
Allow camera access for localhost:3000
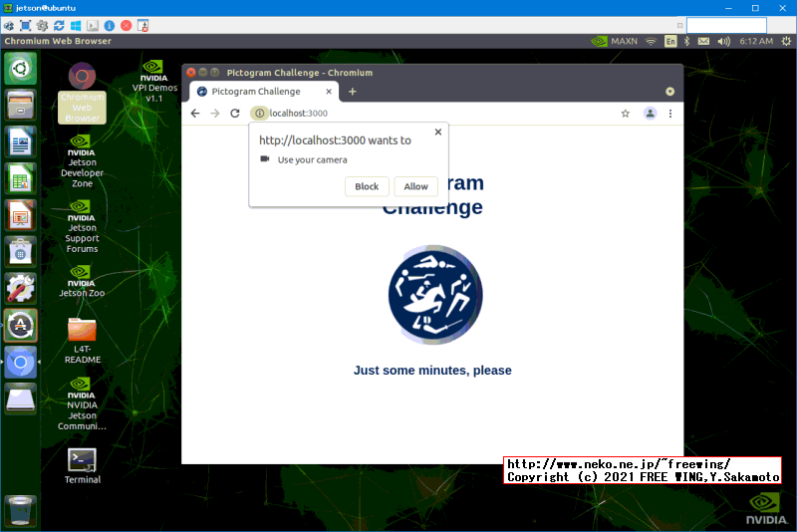(415, 186)
